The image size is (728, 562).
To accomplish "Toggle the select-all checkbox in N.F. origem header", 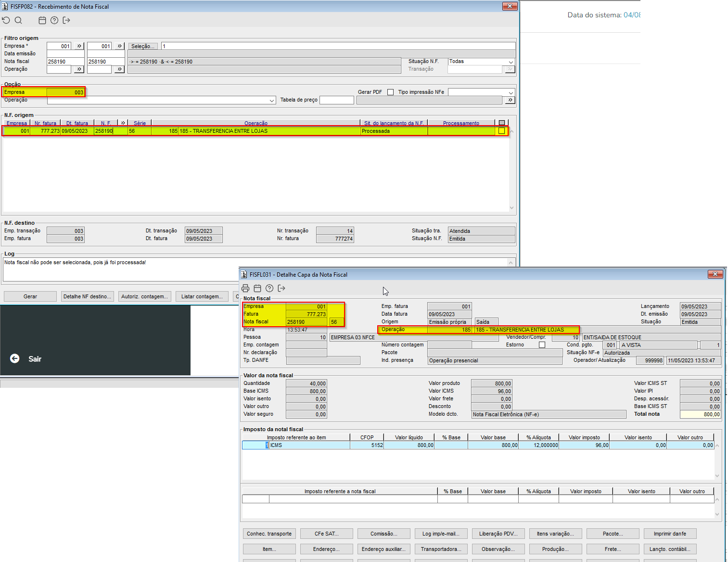I will pyautogui.click(x=502, y=123).
